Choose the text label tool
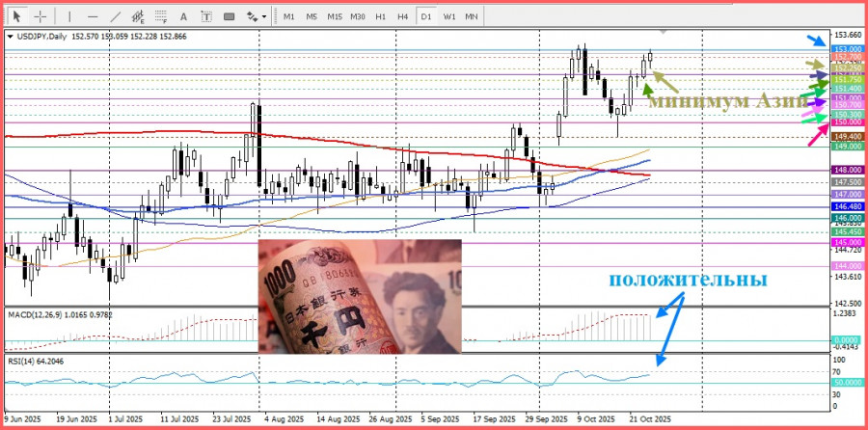 (x=204, y=16)
